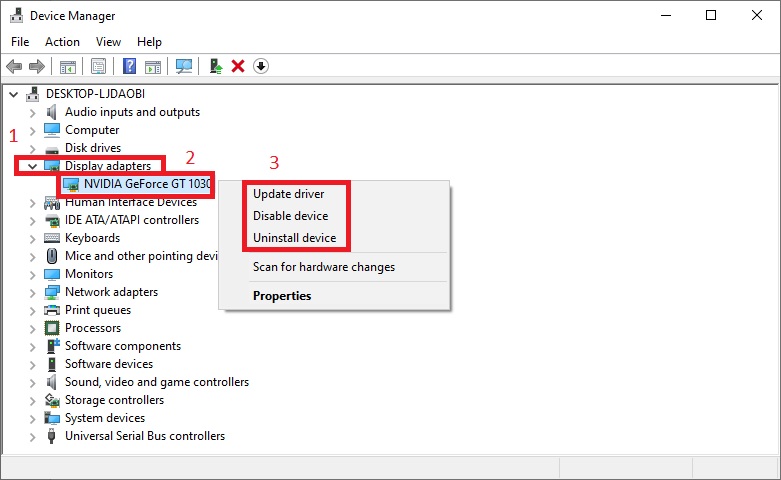Image resolution: width=781 pixels, height=480 pixels.
Task: Open Properties from the context menu
Action: pos(282,296)
